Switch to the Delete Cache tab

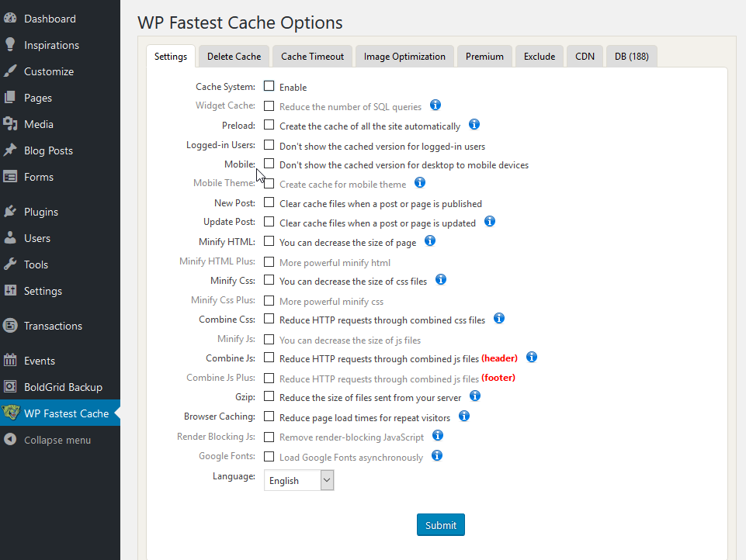pos(234,56)
